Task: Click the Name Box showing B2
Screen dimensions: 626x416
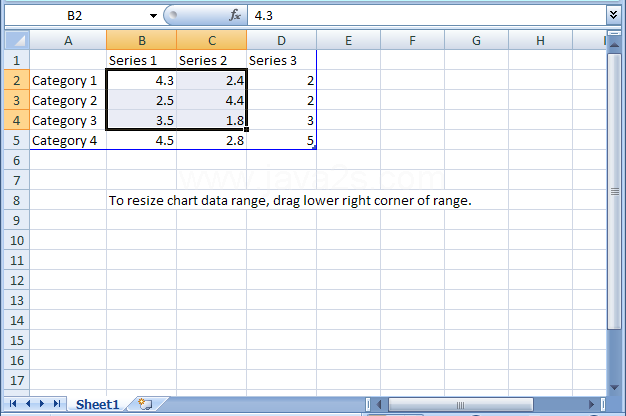Action: (75, 16)
